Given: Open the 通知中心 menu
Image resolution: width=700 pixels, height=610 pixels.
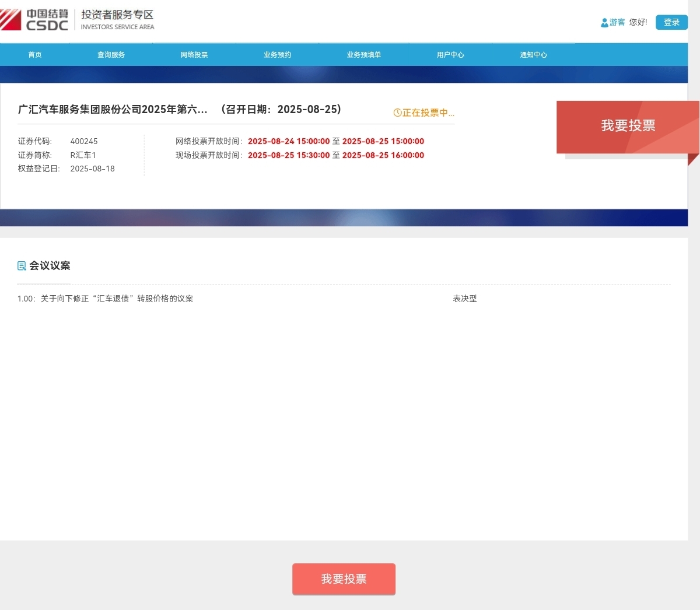Looking at the screenshot, I should click(x=534, y=55).
